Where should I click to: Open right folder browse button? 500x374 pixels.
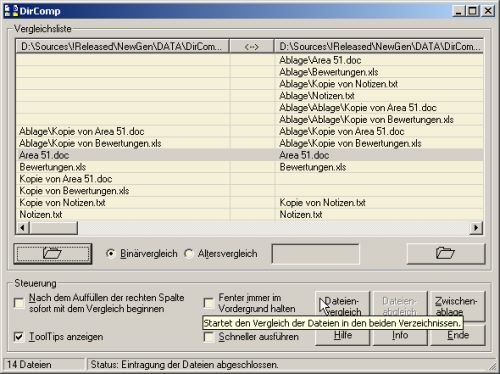click(446, 253)
